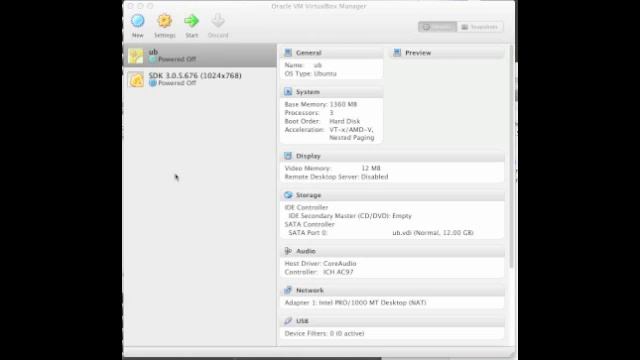
Task: Click 'IDE Secondary Master (CD/DVD): Empty' line
Action: [350, 216]
